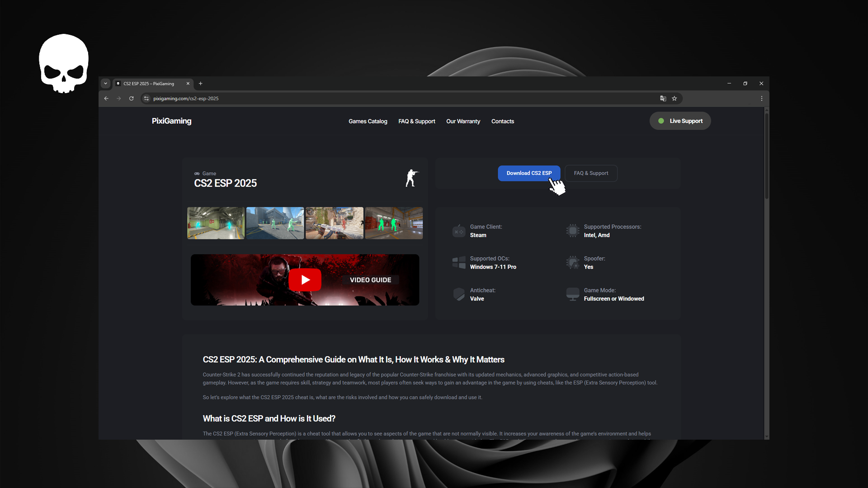Select the CS2 ESP 2025 – PixiGaming tab
This screenshot has width=868, height=488.
click(x=153, y=84)
